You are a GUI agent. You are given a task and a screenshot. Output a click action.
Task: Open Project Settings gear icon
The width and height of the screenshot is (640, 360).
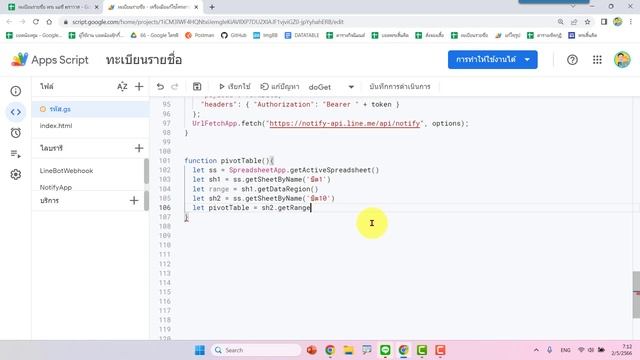[16, 175]
